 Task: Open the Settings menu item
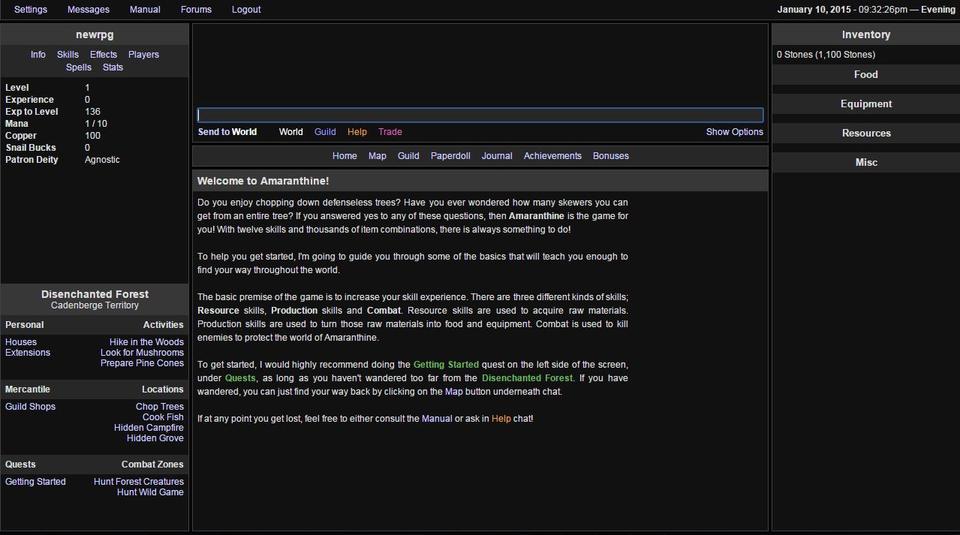(30, 10)
